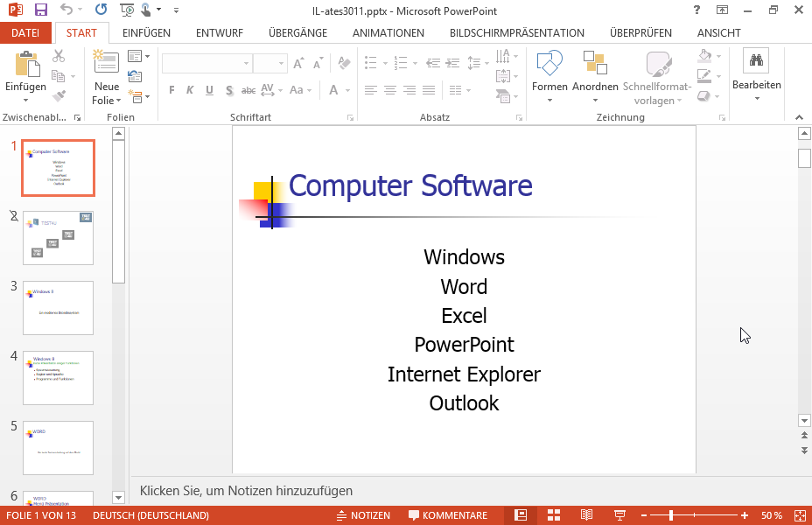Justify the paragraph text
Viewport: 812px width, 525px height.
(x=429, y=91)
